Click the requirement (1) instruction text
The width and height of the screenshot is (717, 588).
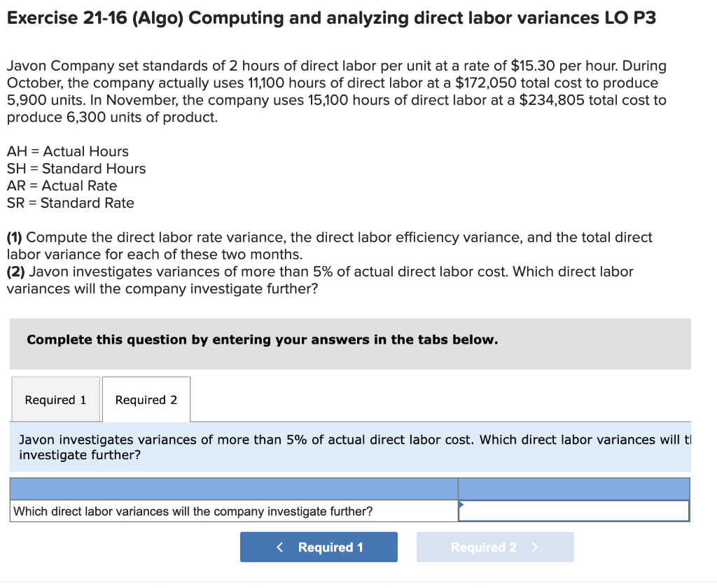(329, 246)
